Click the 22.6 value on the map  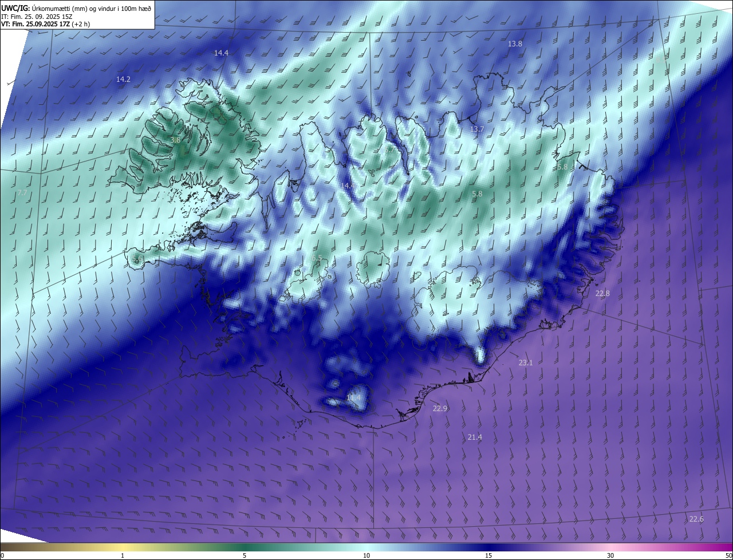click(696, 519)
